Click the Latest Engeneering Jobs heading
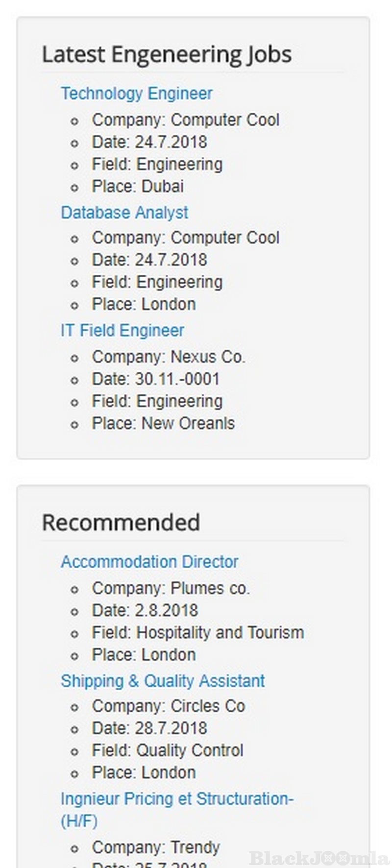 pyautogui.click(x=167, y=54)
